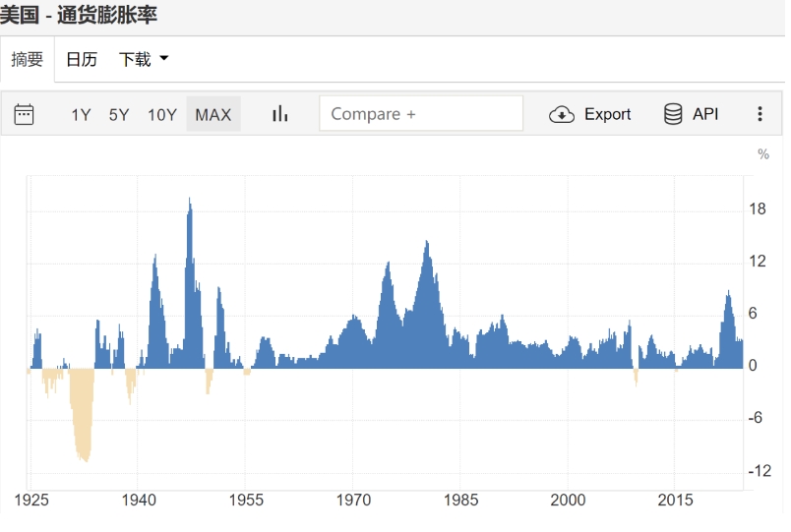Viewport: 791px width, 532px height.
Task: Click the Compare + input field
Action: coord(421,113)
